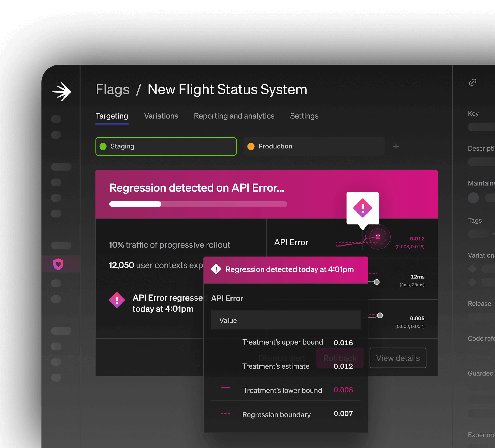Image resolution: width=495 pixels, height=448 pixels.
Task: Click warning icon in regression popup header
Action: coord(216,269)
